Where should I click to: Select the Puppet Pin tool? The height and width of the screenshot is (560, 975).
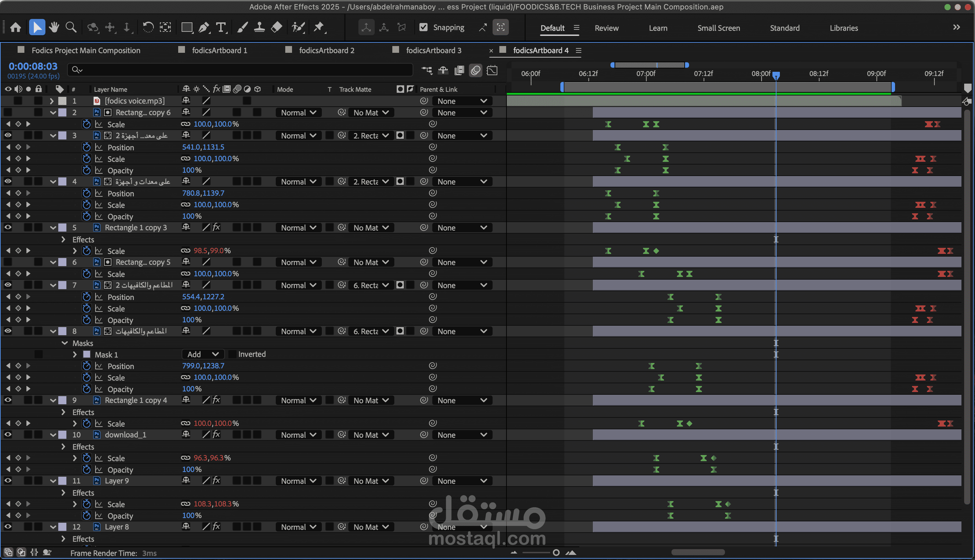(x=318, y=27)
